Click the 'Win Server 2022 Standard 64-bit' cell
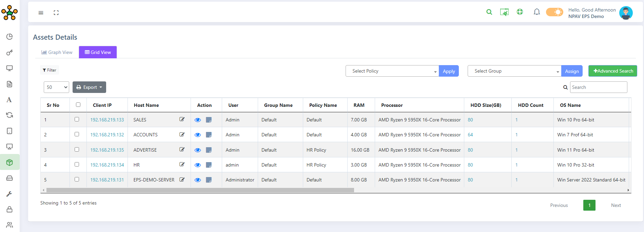This screenshot has width=644, height=232. (591, 180)
